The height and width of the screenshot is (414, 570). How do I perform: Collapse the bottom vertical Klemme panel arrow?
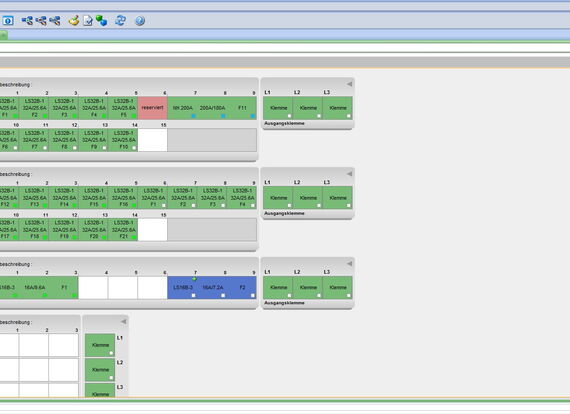[x=124, y=321]
